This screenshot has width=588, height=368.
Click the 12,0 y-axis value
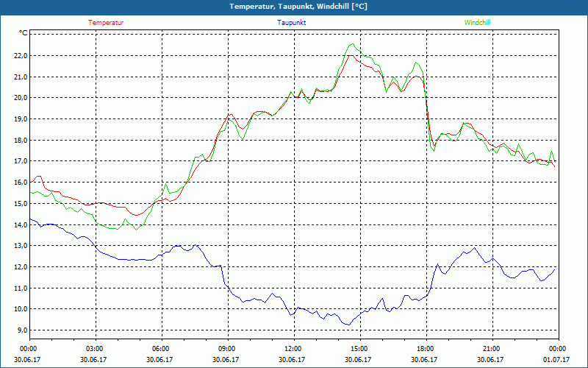coord(21,267)
